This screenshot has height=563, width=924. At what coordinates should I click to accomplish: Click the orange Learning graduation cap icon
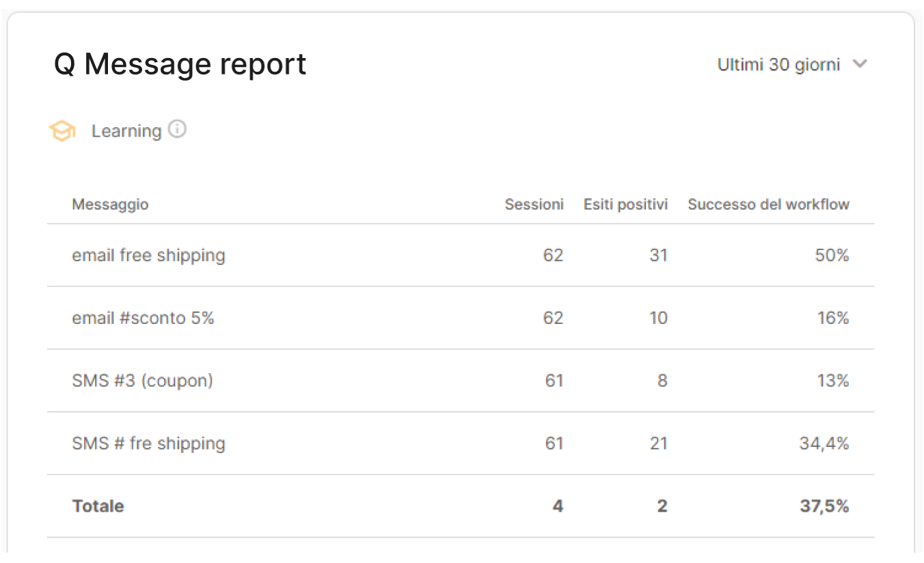point(62,131)
